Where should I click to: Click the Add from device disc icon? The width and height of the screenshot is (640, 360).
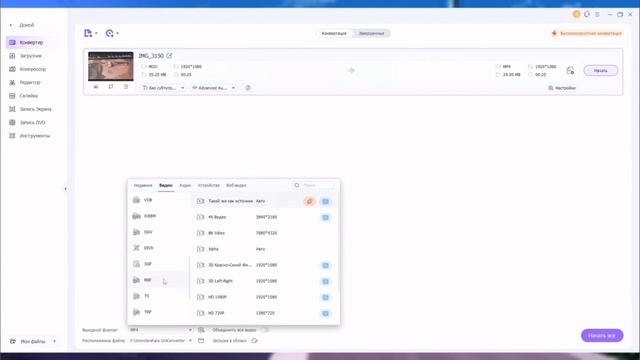tap(109, 33)
